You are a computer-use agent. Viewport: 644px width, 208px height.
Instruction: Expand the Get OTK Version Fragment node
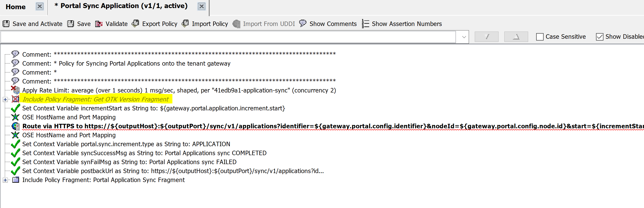pyautogui.click(x=5, y=99)
